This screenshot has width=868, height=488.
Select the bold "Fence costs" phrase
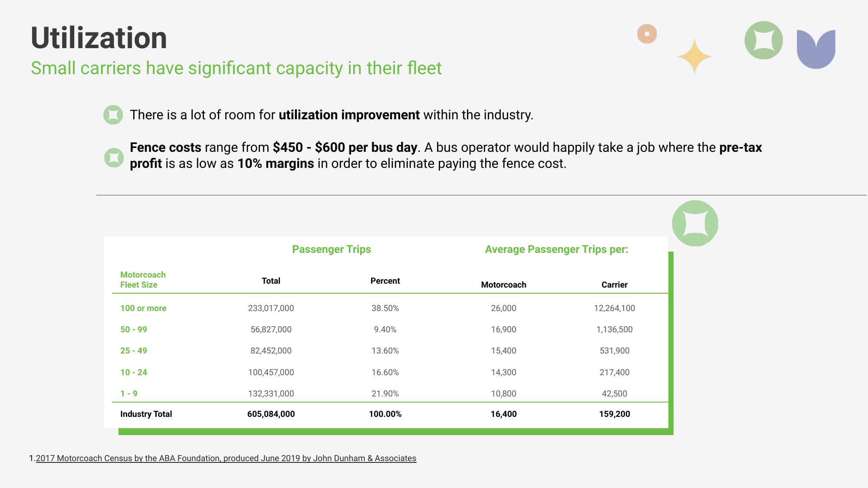(x=165, y=147)
